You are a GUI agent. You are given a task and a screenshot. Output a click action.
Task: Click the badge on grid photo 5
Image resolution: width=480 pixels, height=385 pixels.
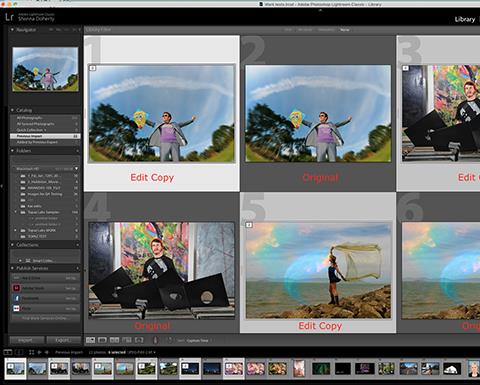(249, 225)
